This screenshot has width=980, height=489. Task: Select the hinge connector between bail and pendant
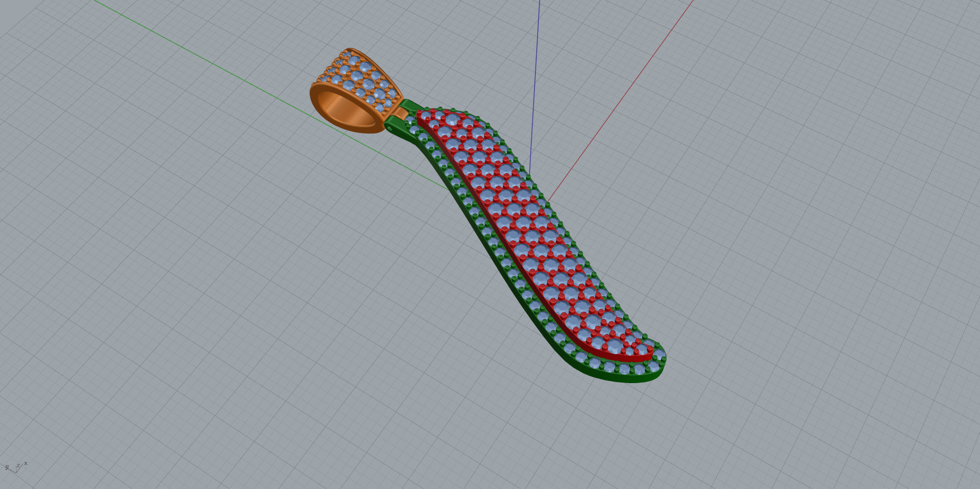coord(401,113)
